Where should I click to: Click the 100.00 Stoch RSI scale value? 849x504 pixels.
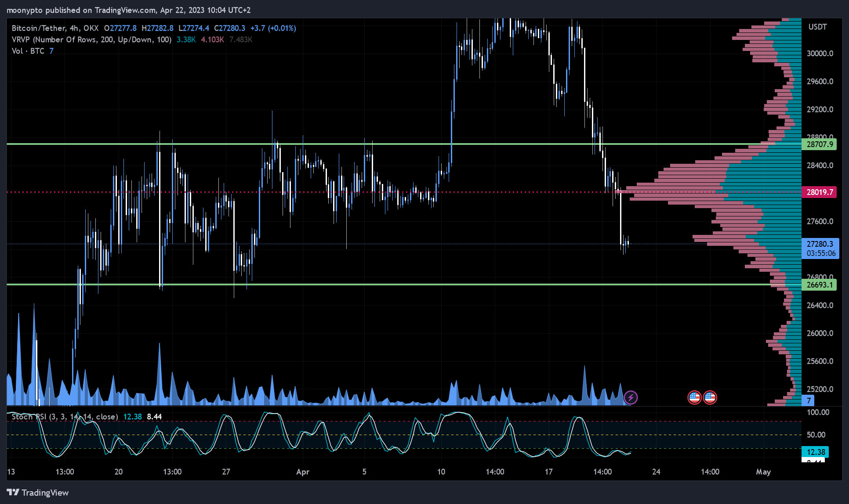point(818,412)
